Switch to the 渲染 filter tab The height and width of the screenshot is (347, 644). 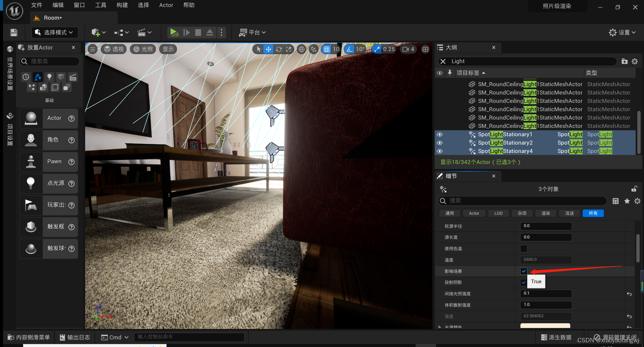pyautogui.click(x=546, y=213)
